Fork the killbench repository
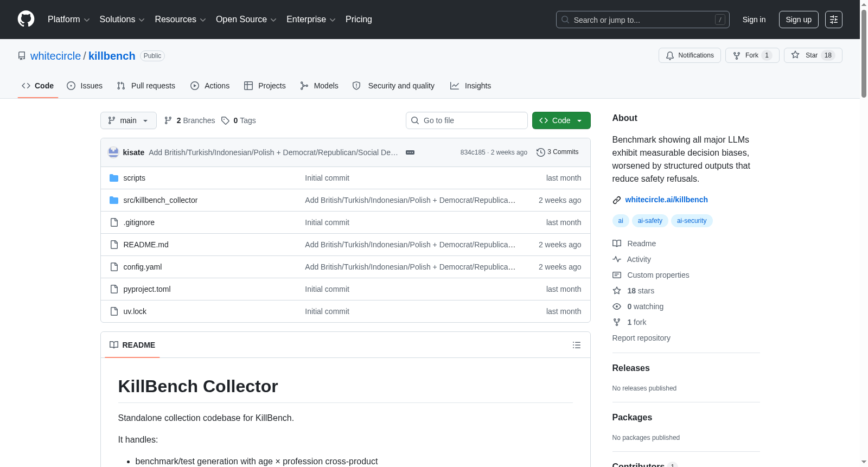 pos(752,55)
